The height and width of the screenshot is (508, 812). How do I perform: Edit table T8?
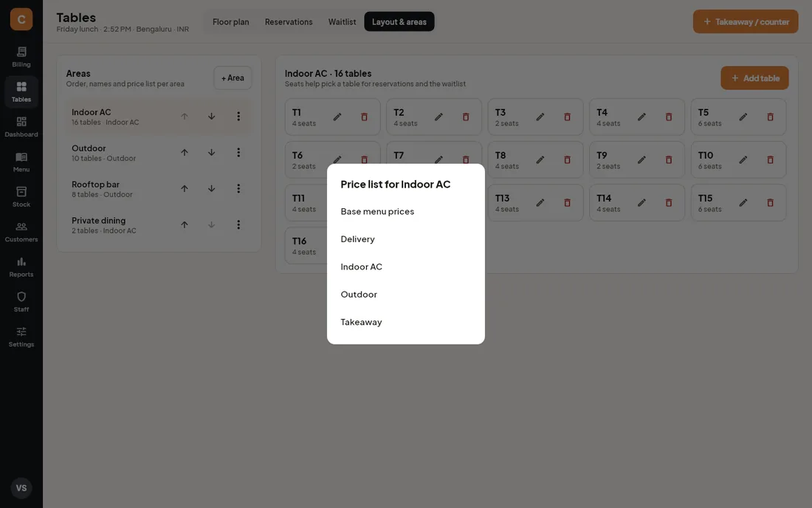pyautogui.click(x=540, y=160)
